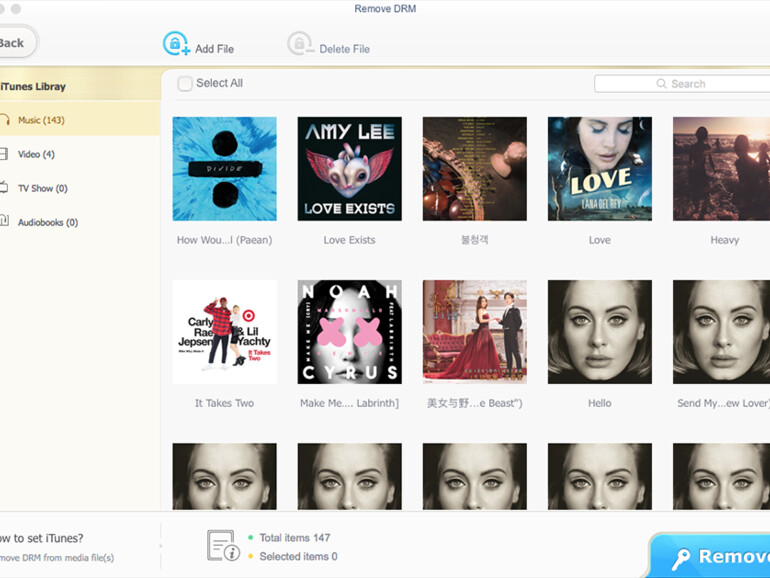
Task: Select the It Takes Two cover
Action: (224, 332)
